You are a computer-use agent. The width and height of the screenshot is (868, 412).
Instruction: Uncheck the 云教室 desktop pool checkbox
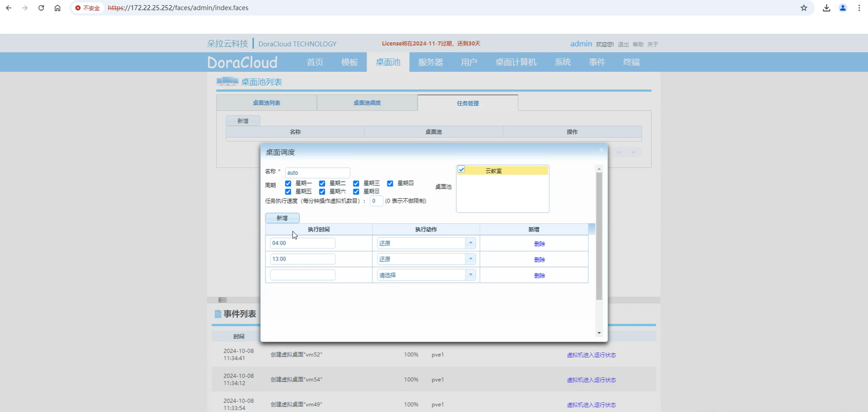pyautogui.click(x=462, y=170)
